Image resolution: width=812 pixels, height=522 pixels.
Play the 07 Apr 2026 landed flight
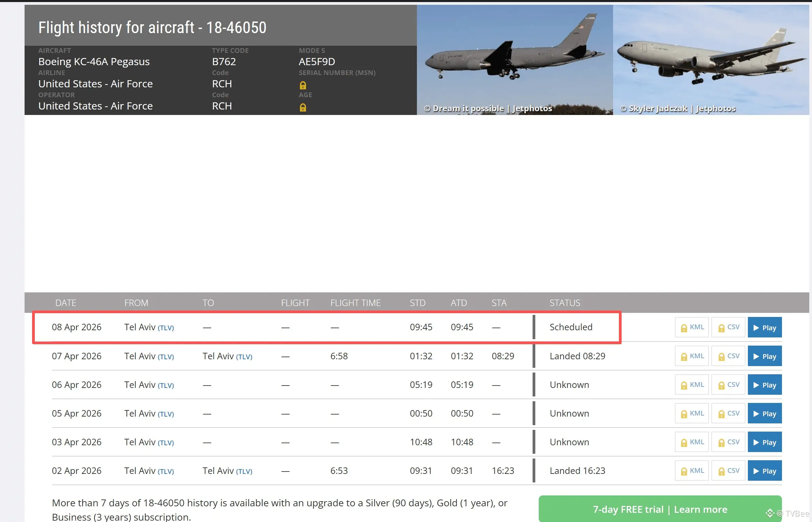click(765, 356)
